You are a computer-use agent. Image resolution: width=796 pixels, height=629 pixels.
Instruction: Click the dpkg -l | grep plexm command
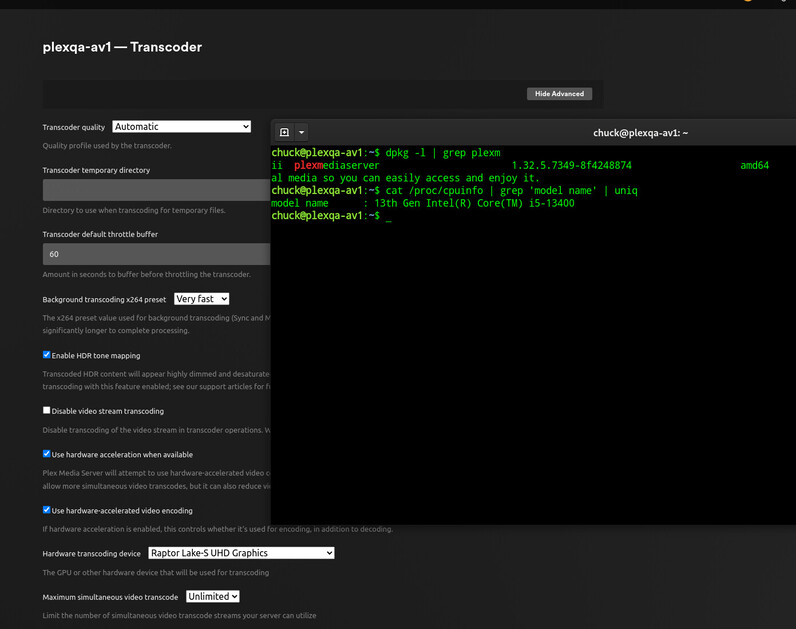(443, 153)
